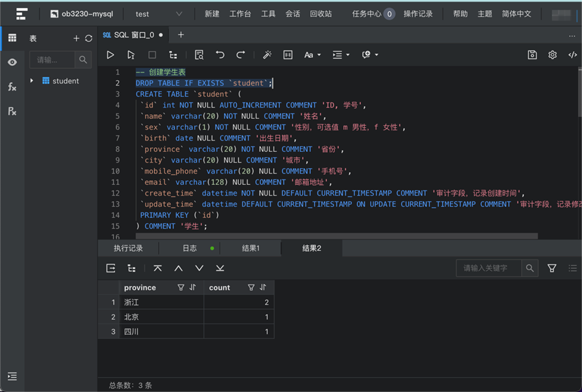Toggle the snippets eye panel in sidebar

11,62
